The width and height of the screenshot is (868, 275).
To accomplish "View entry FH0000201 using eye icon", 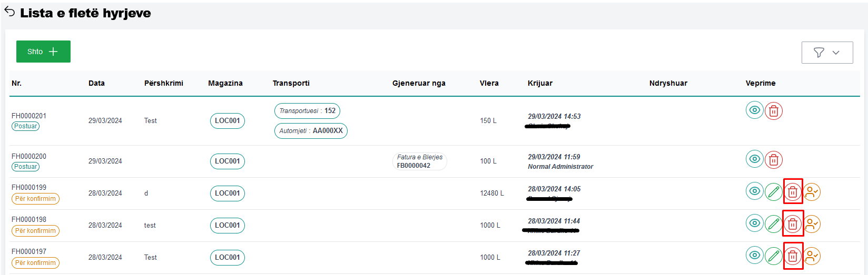I will 754,110.
